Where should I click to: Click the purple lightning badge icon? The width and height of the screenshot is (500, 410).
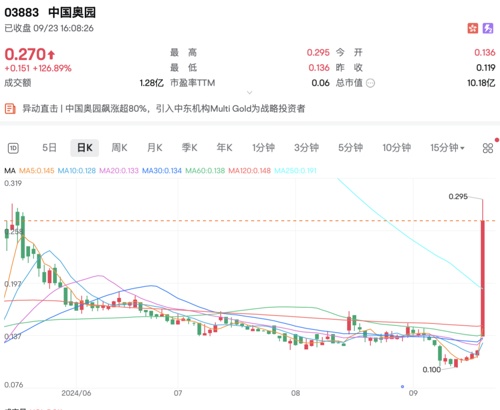tap(488, 29)
